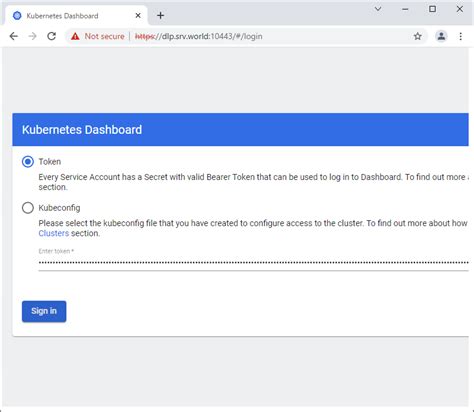The width and height of the screenshot is (474, 412).
Task: Minimize the browser window
Action: click(405, 9)
